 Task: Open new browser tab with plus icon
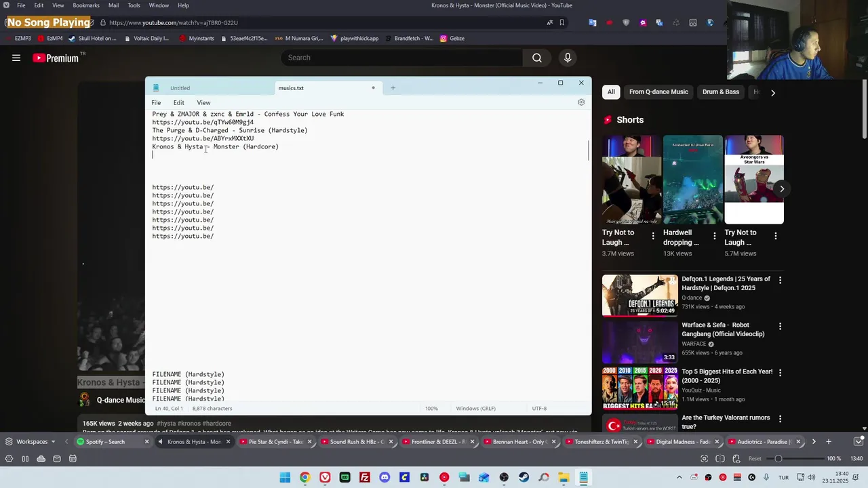click(x=828, y=442)
